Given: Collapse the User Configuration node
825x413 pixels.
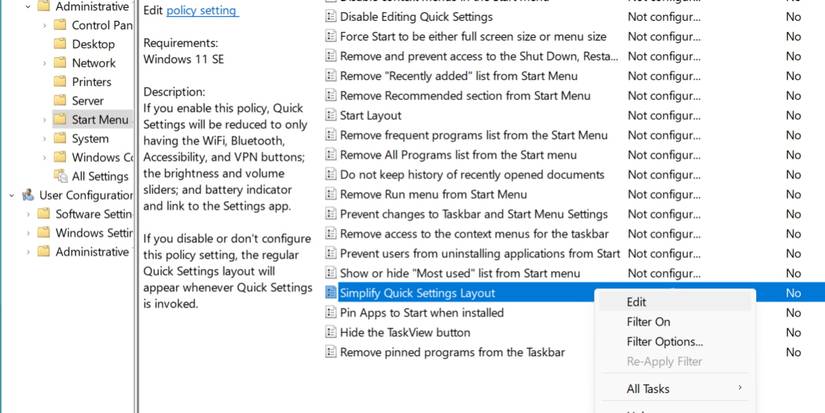Looking at the screenshot, I should click(11, 196).
